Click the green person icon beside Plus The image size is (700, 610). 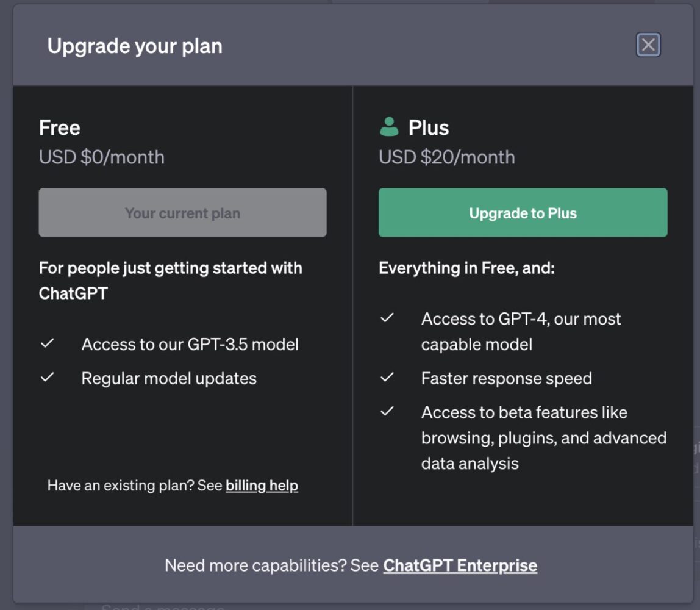tap(390, 127)
